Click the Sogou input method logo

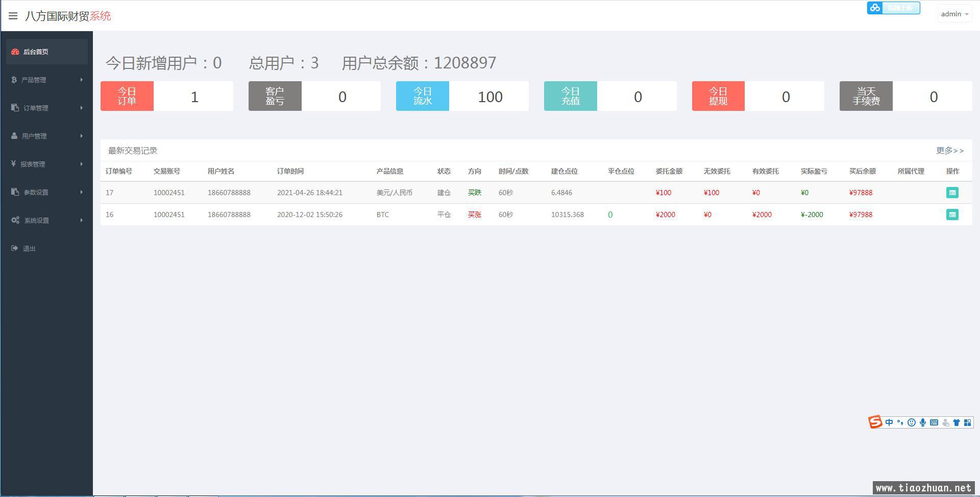[875, 422]
